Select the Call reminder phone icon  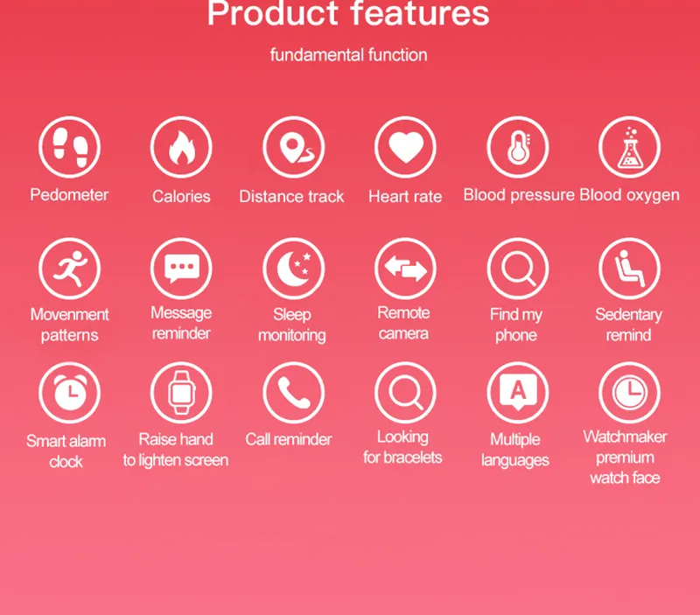[x=293, y=393]
